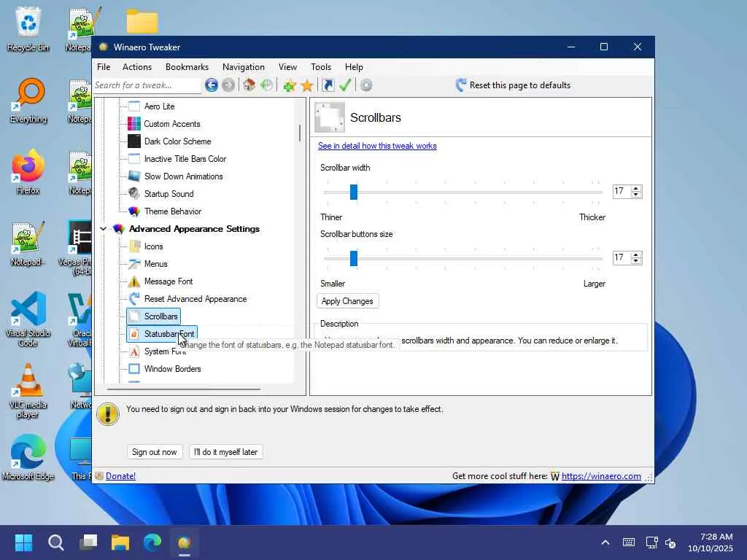The width and height of the screenshot is (747, 560).
Task: Click the Custom Accents colorful icon
Action: click(x=134, y=124)
